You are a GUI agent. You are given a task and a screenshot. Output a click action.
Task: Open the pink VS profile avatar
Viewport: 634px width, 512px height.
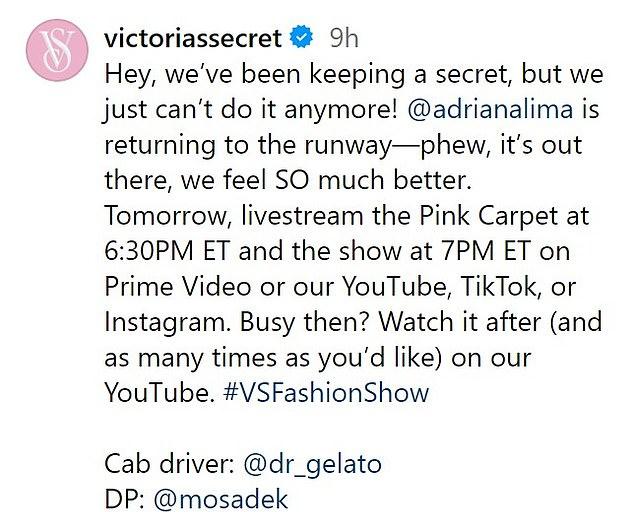pyautogui.click(x=57, y=50)
